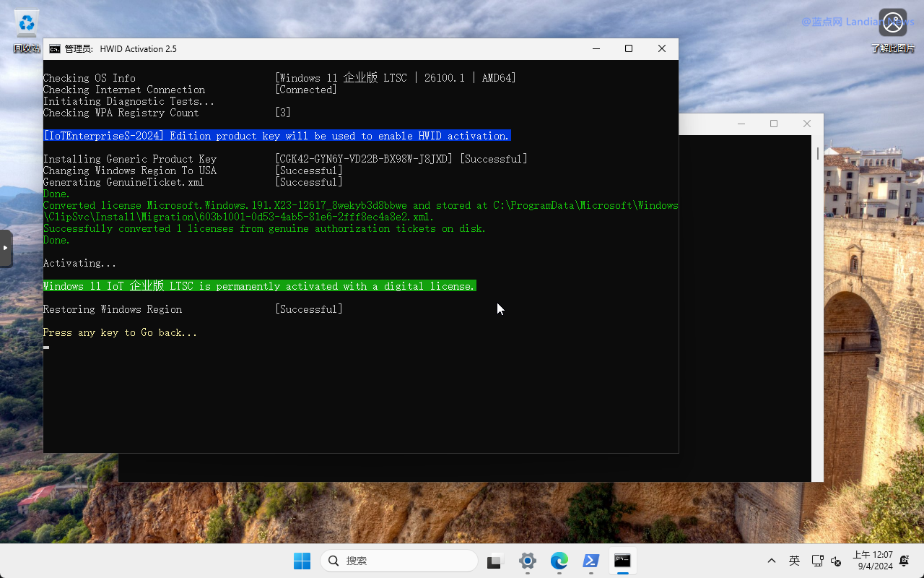
Task: Click the IoTEnterpriseS-2024 Edition highlighted line
Action: [x=276, y=136]
